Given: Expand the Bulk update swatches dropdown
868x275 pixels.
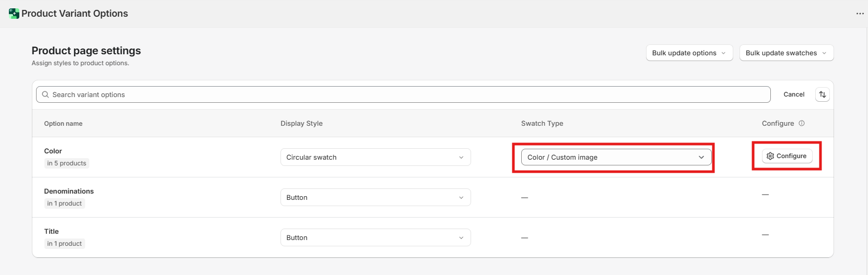Looking at the screenshot, I should [x=786, y=53].
